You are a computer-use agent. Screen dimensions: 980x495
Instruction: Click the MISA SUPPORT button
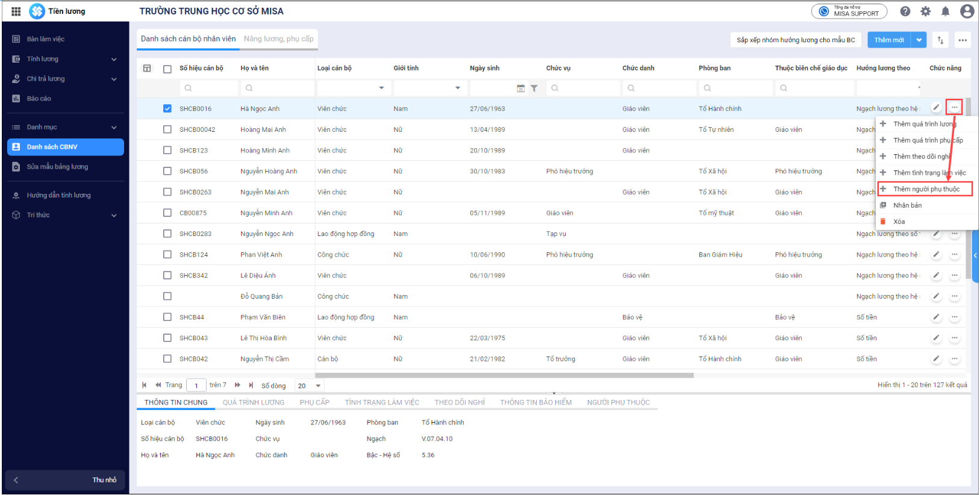point(849,11)
